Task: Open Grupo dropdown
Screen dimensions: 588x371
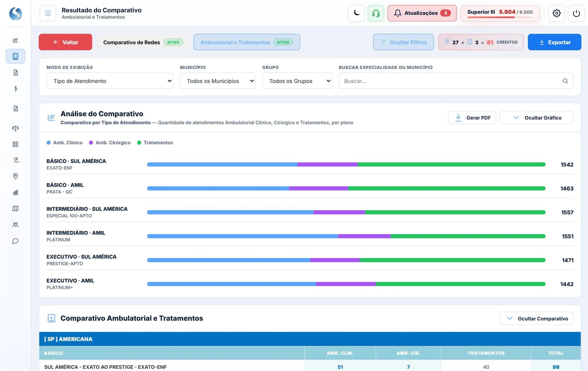Action: (x=297, y=81)
